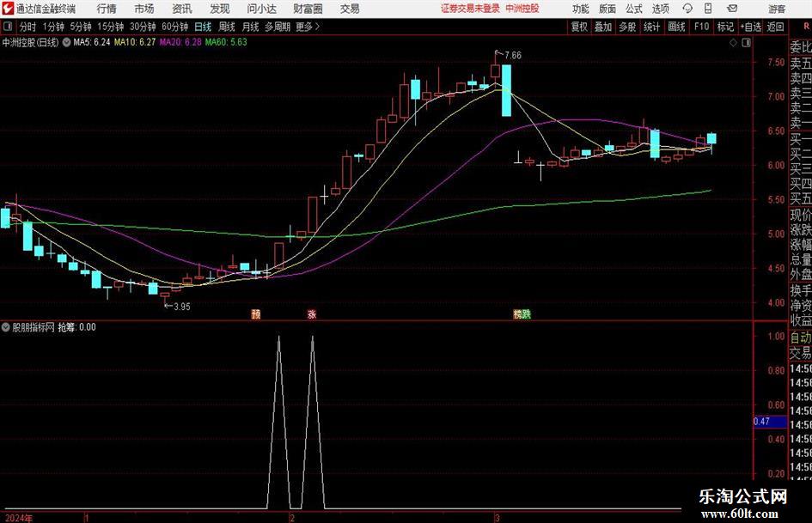Click the 中洲控股 stock name in title bar
This screenshot has width=812, height=523.
click(x=522, y=9)
